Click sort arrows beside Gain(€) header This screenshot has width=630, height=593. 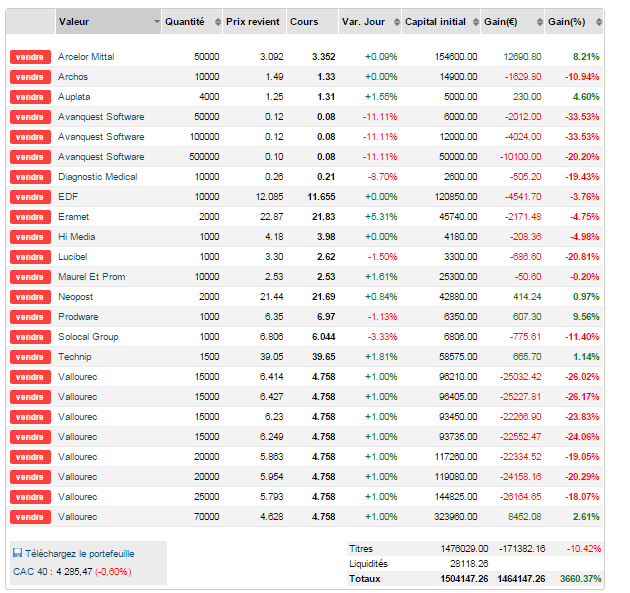(x=538, y=22)
